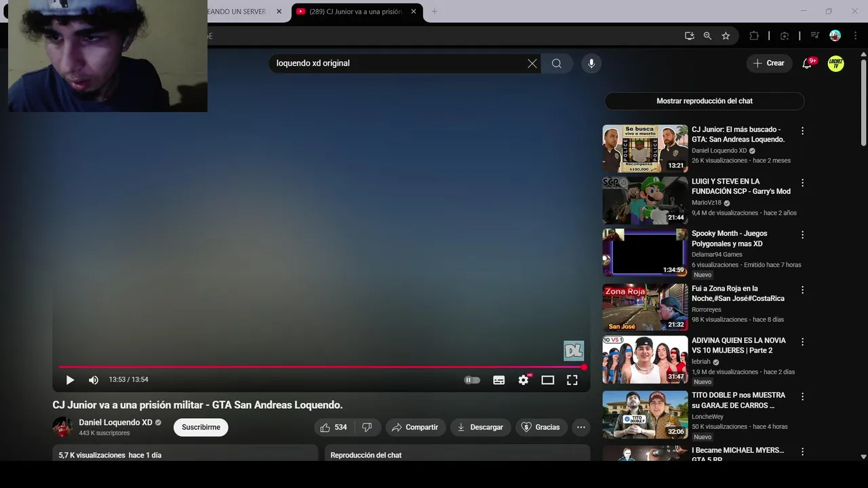Click the Rorroreyes channel name
868x488 pixels.
coord(707,310)
